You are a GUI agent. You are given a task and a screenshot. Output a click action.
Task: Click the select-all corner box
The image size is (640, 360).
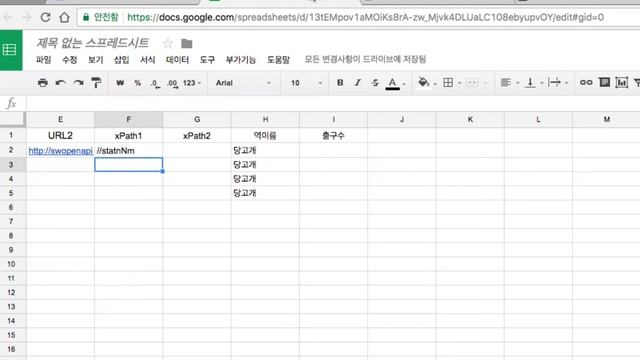[13, 119]
